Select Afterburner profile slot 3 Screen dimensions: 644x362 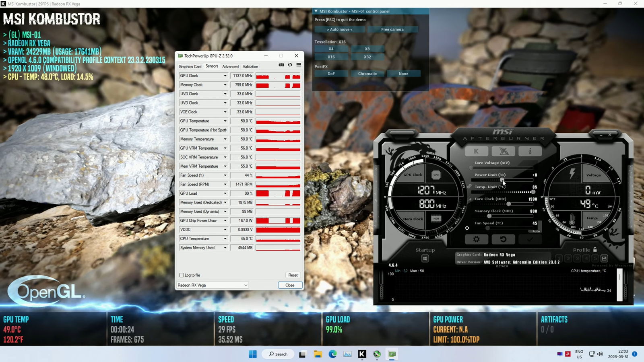[577, 258]
